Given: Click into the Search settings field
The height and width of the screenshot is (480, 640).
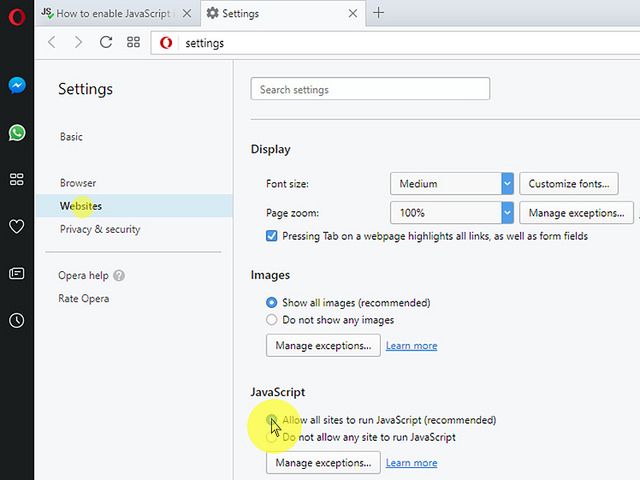Looking at the screenshot, I should 370,90.
